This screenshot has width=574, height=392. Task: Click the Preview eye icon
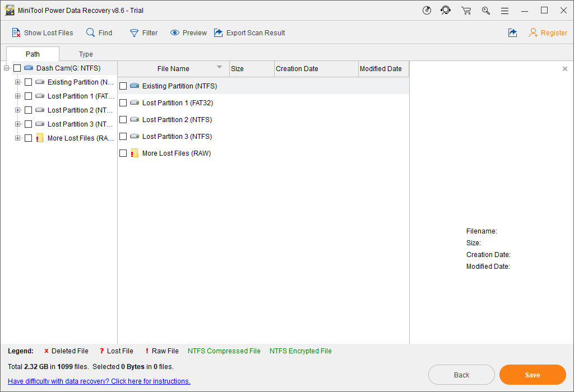coord(175,33)
